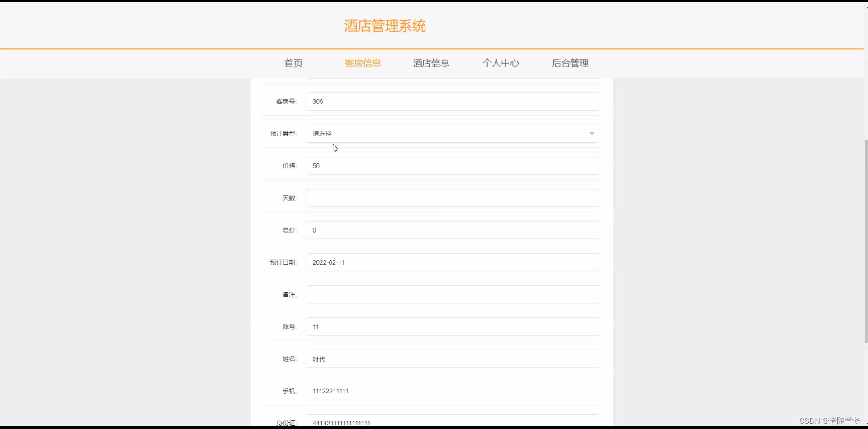Open the 个人中心 page
The image size is (868, 429).
click(501, 63)
